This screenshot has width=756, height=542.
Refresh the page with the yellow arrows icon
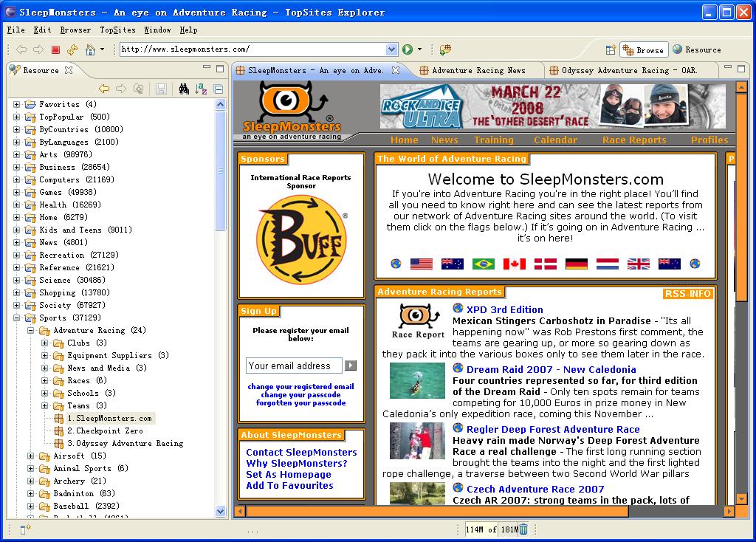(72, 49)
